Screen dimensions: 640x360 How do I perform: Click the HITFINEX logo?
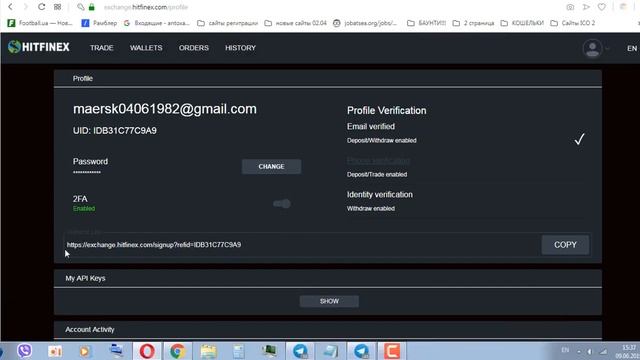click(x=39, y=47)
